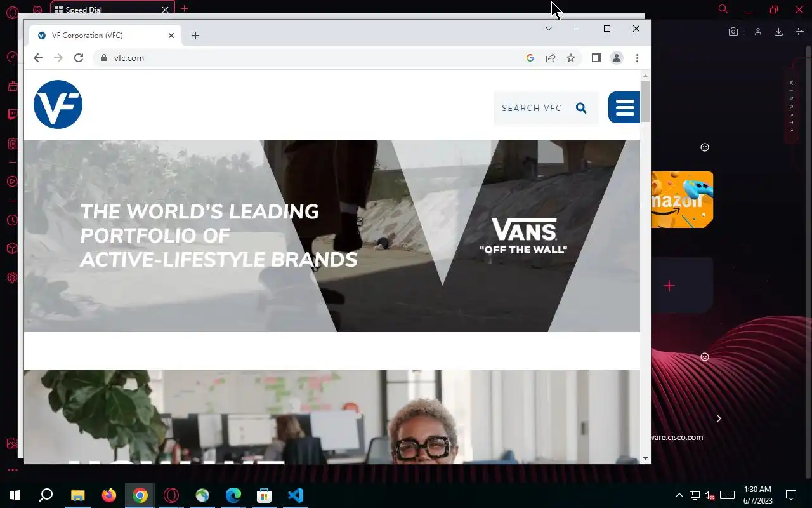The height and width of the screenshot is (508, 812).
Task: Close the VF Corporation (VFC) tab
Action: click(x=171, y=36)
